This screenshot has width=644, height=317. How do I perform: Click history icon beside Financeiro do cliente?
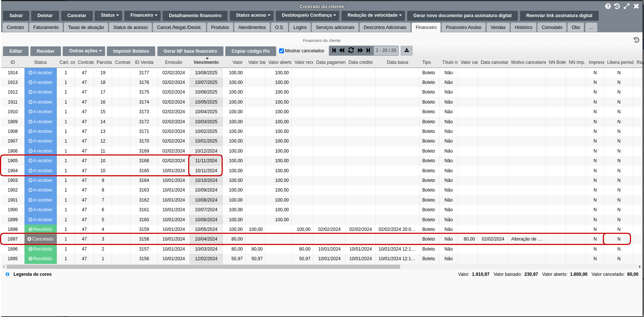(x=636, y=40)
